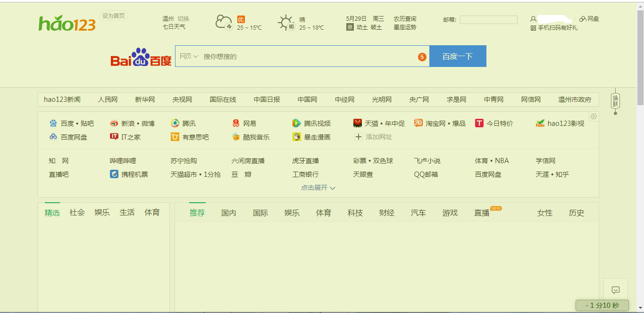Open 哔哩哔哩 link
The height and width of the screenshot is (313, 644).
pyautogui.click(x=123, y=161)
